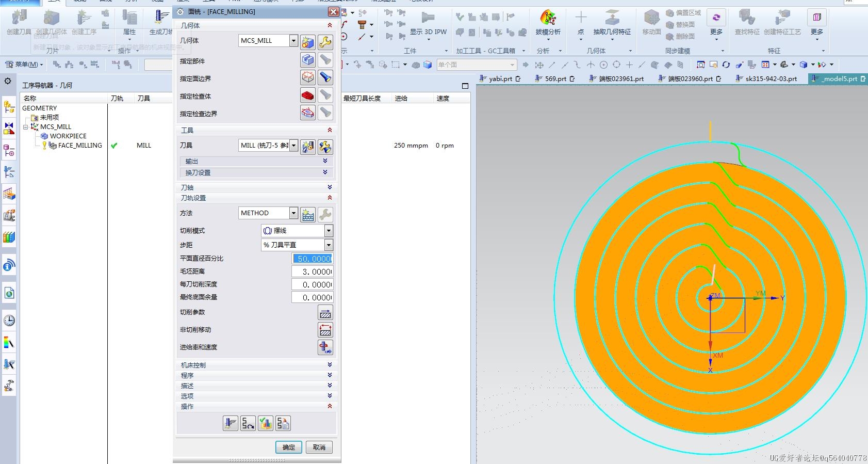Click the new geometry icon beside MCS_MILL
The image size is (868, 464).
[x=308, y=42]
